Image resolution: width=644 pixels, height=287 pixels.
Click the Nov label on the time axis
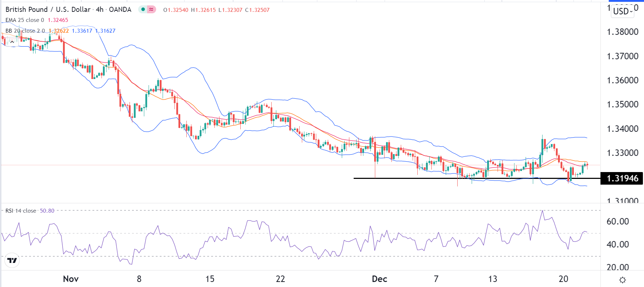point(71,279)
